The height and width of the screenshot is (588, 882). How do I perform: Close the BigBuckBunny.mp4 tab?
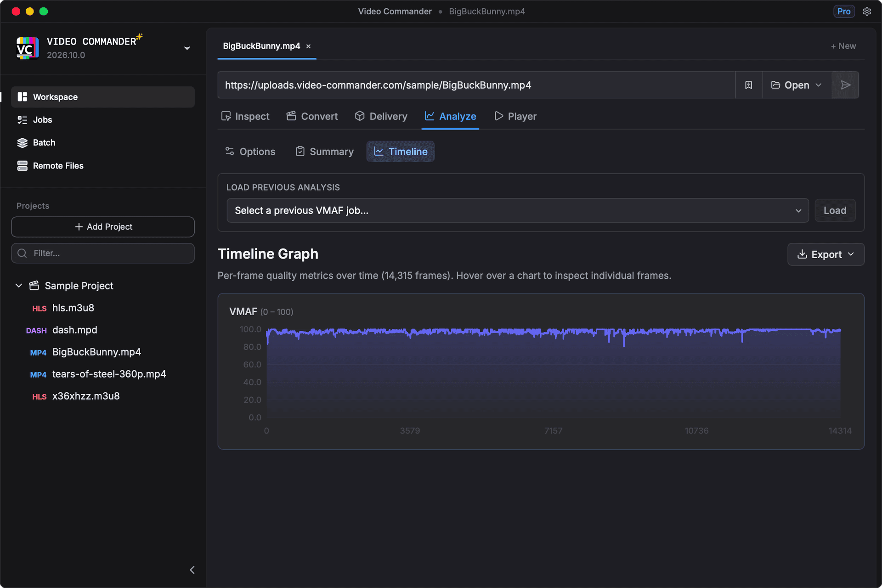coord(309,46)
